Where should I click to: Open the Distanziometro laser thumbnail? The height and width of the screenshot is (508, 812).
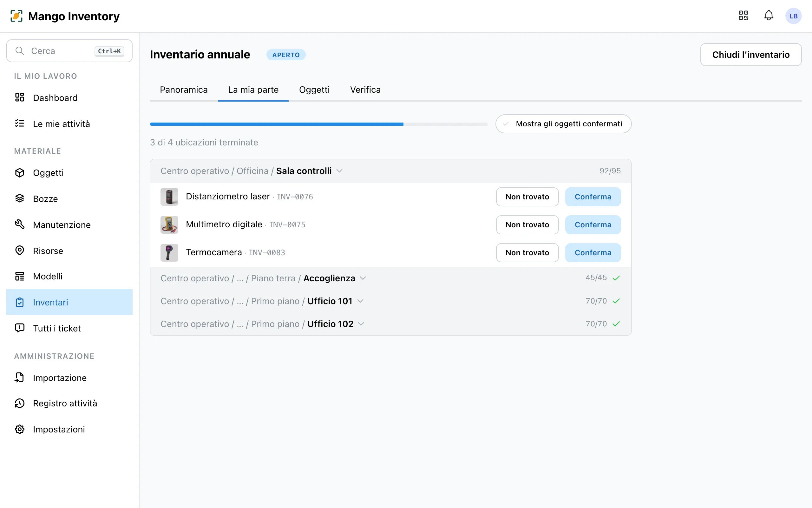pyautogui.click(x=169, y=197)
